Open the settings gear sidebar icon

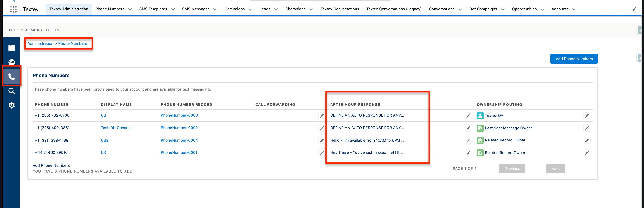point(11,105)
